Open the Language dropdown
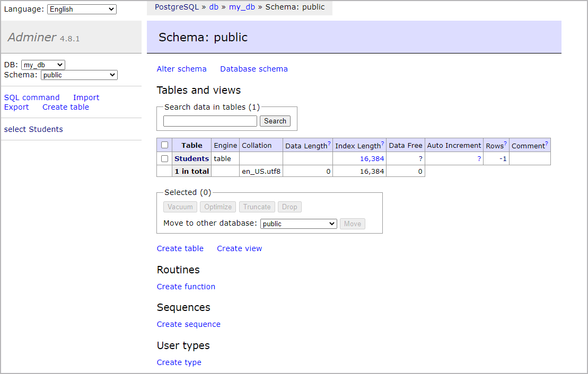Image resolution: width=588 pixels, height=374 pixels. pos(82,10)
